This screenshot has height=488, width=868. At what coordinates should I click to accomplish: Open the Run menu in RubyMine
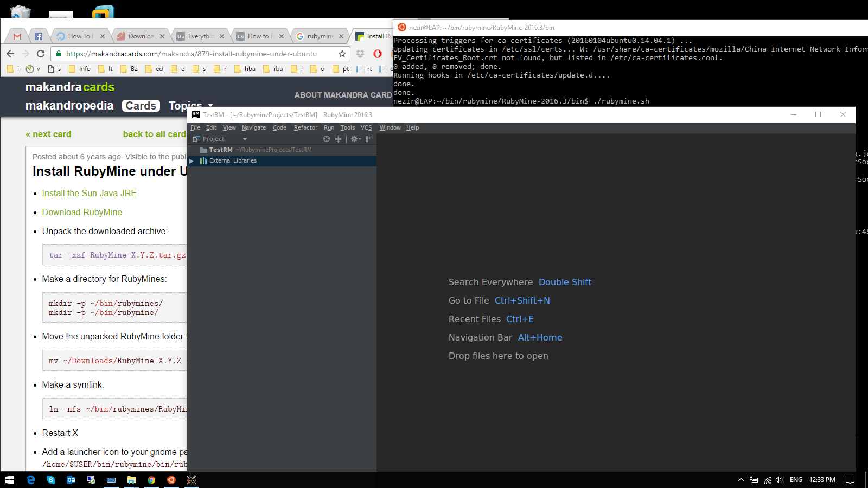coord(329,128)
